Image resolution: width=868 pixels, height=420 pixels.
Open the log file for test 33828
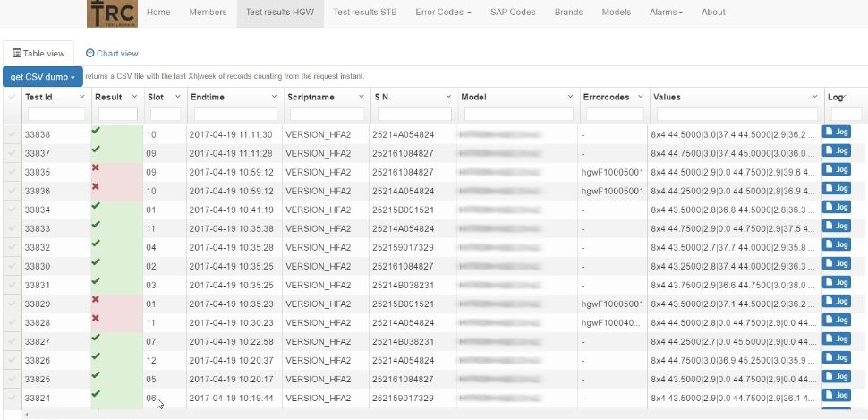coord(836,321)
